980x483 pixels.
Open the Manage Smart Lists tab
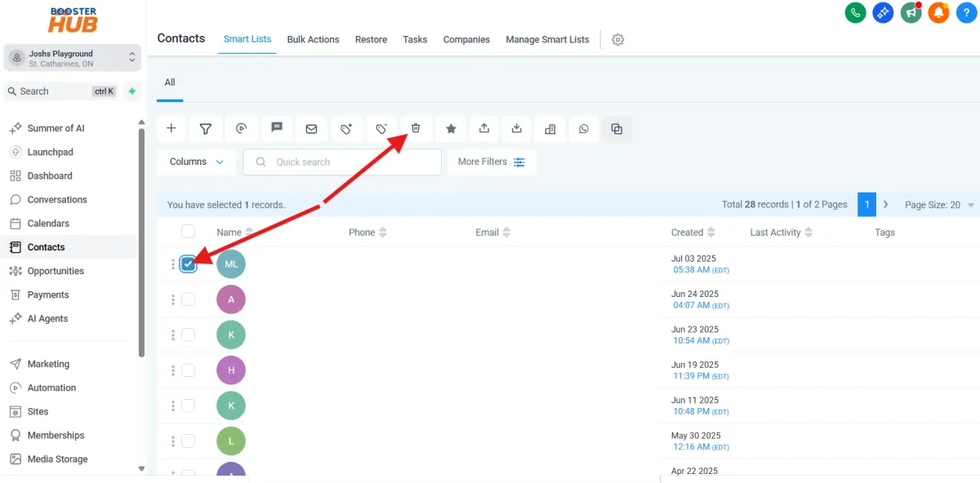[x=547, y=39]
